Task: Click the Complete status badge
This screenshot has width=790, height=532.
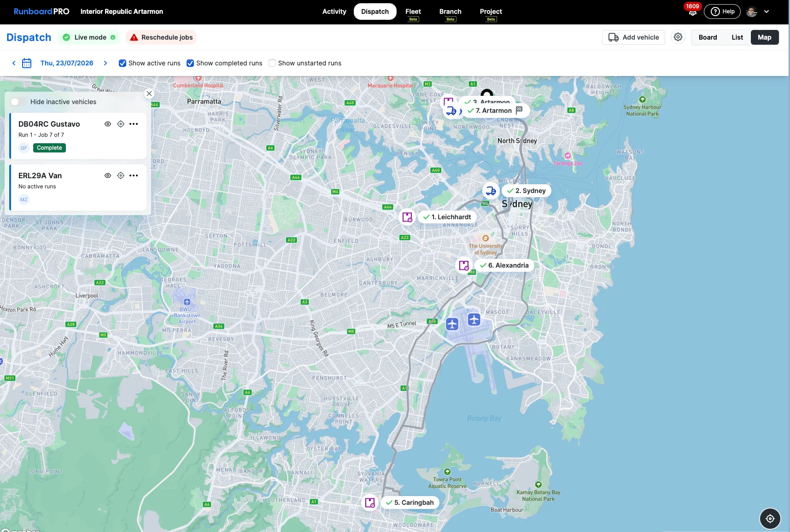Action: [x=49, y=148]
